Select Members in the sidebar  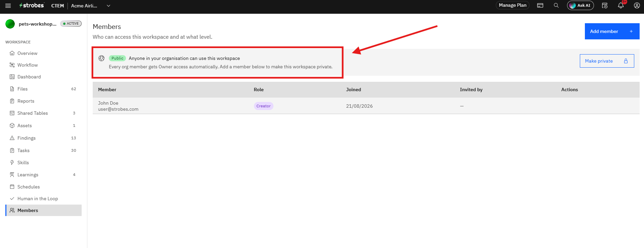click(x=43, y=210)
